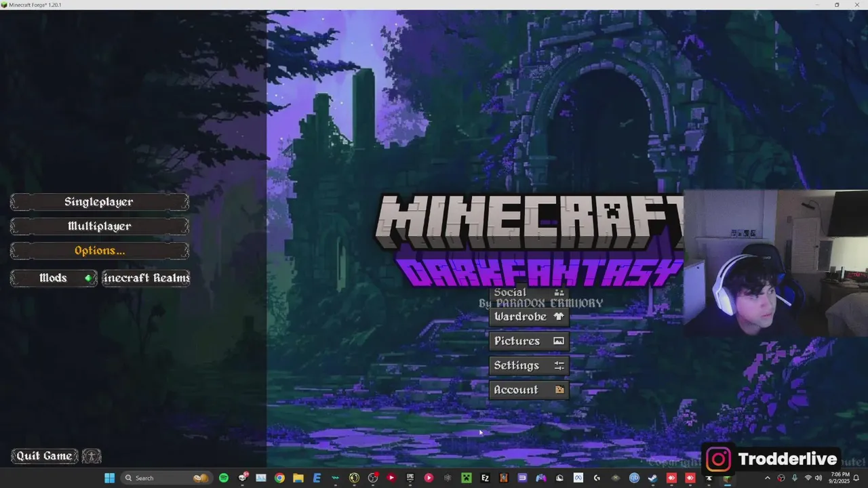Open the game controller taskbar icon

pos(540,478)
